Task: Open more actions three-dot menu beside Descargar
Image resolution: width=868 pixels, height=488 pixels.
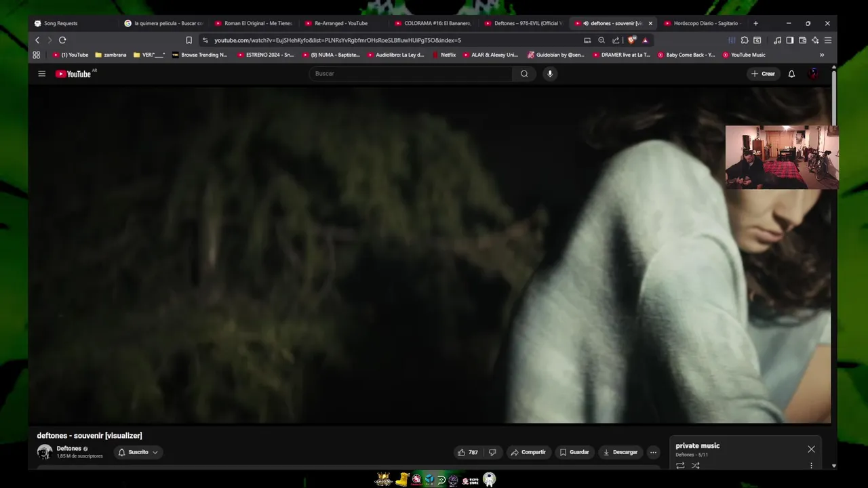Action: coord(653,452)
